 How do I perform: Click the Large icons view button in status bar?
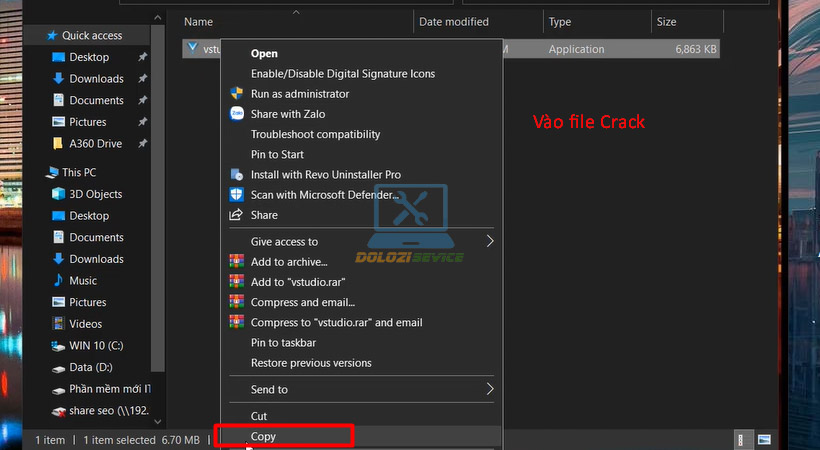pos(764,440)
